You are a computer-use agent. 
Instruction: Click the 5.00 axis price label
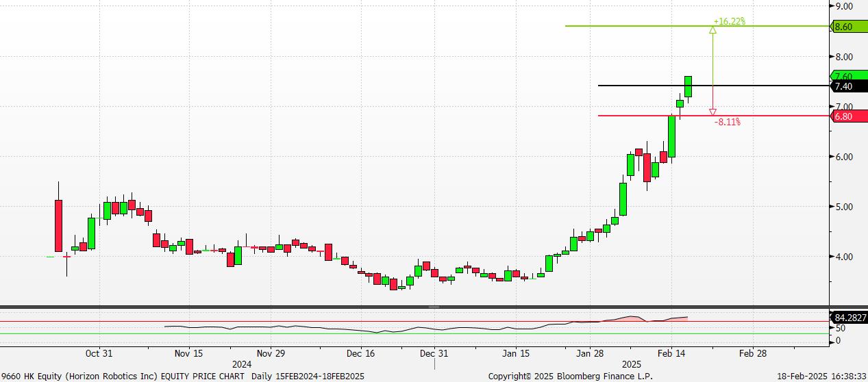pyautogui.click(x=843, y=207)
